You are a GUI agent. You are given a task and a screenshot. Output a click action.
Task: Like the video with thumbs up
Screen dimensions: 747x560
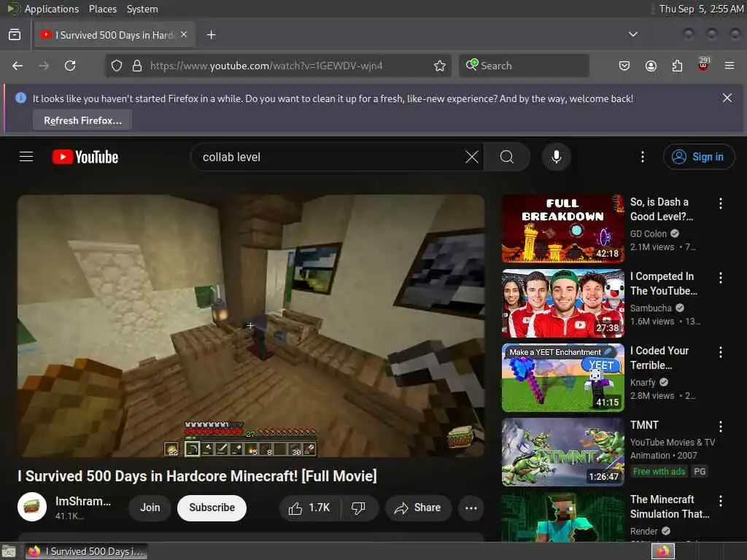click(309, 507)
